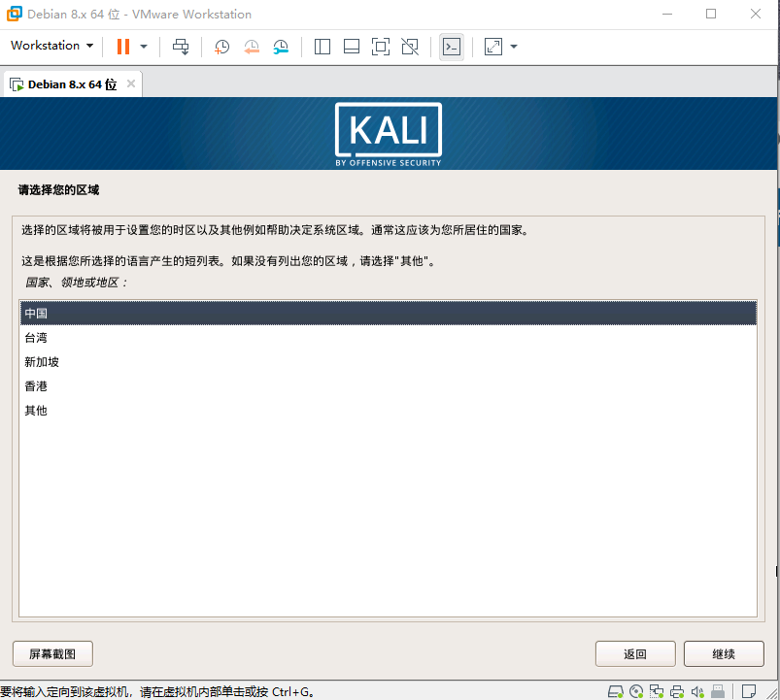Click the CD/DVD drive status icon
The height and width of the screenshot is (700, 780).
(x=636, y=691)
